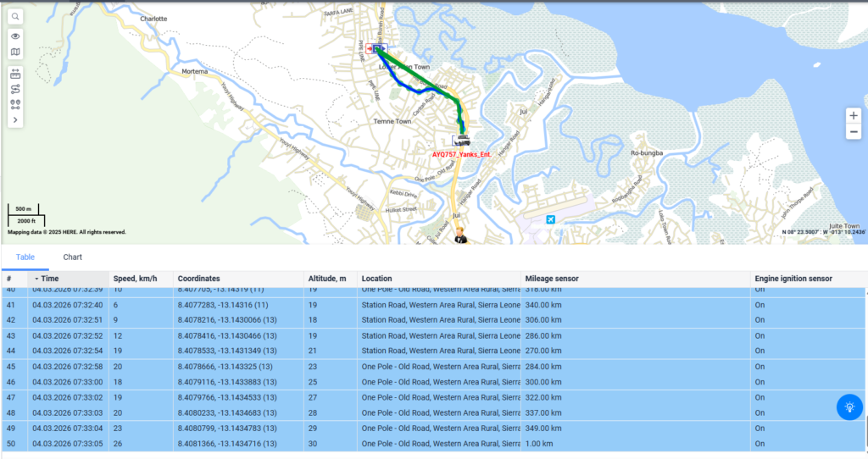The width and height of the screenshot is (868, 459).
Task: Sort by the Speed, km/h column
Action: pos(135,278)
